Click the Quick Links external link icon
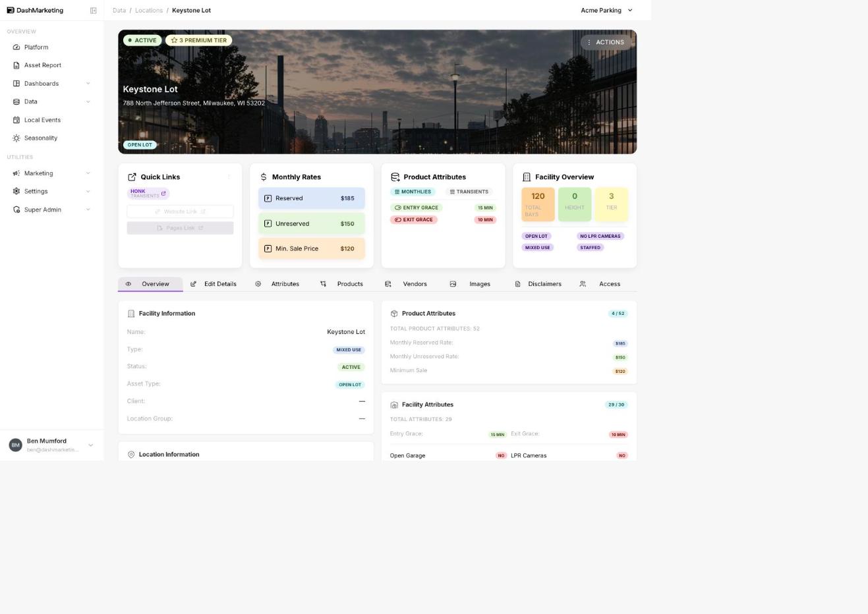The image size is (868, 614). tap(132, 177)
